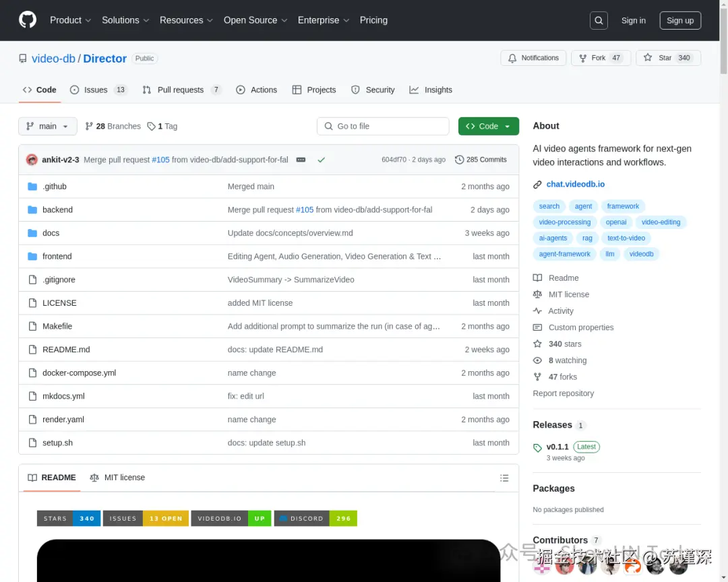Click the Go to file search field
The height and width of the screenshot is (582, 728).
[383, 126]
